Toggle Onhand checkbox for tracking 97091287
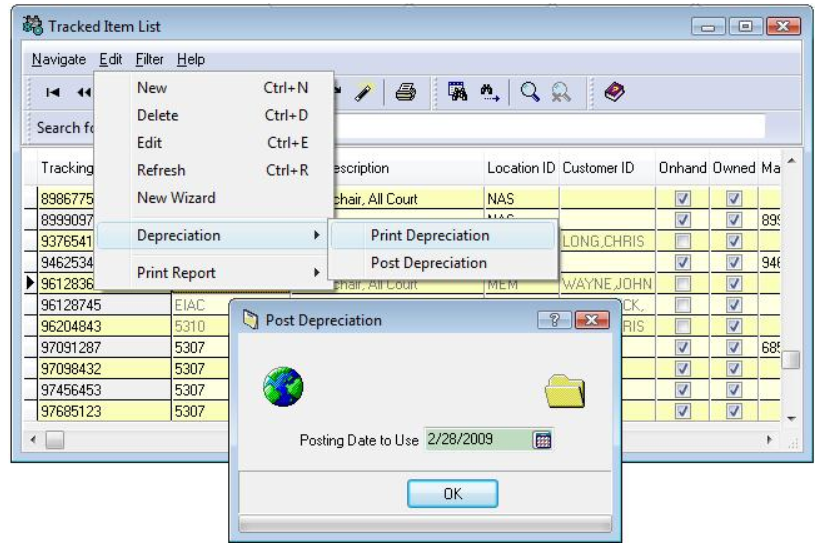Viewport: 817px width, 546px height. [684, 347]
